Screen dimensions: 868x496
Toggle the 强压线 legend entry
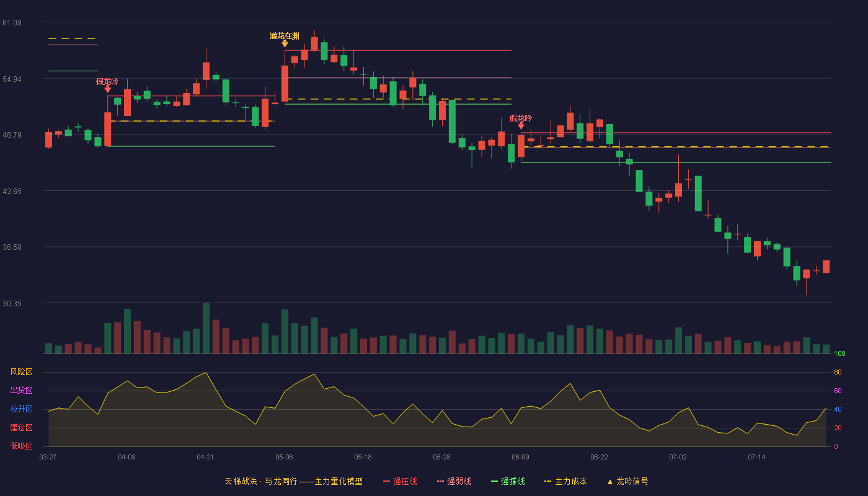tap(400, 482)
